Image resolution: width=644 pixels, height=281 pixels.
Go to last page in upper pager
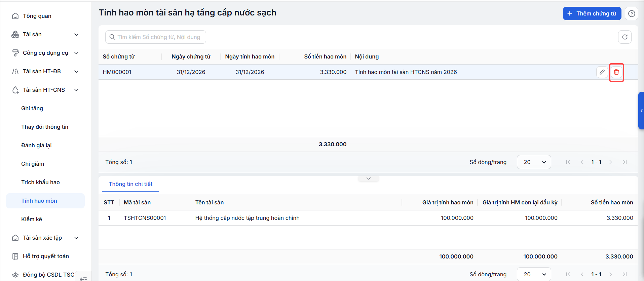[x=624, y=162]
